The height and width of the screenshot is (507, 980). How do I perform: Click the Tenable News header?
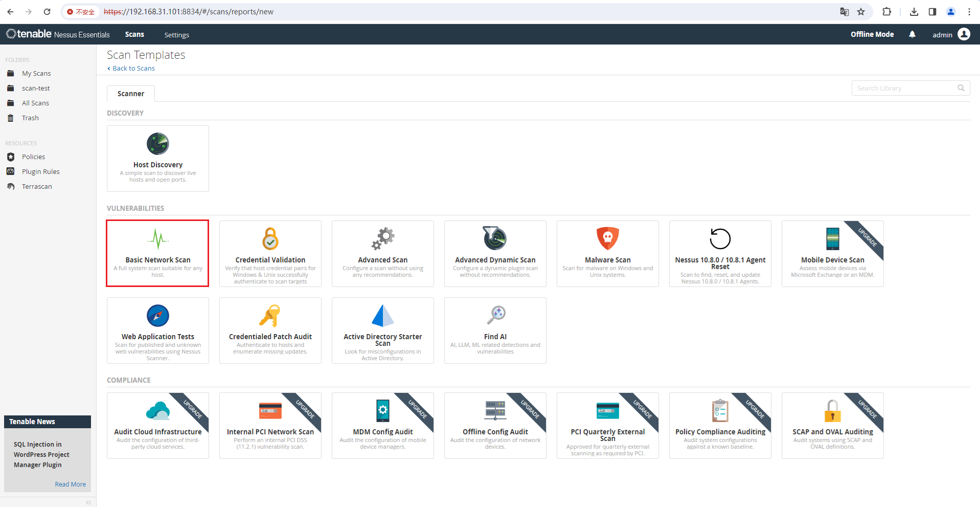48,422
